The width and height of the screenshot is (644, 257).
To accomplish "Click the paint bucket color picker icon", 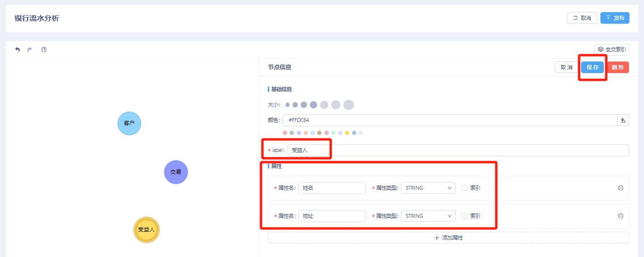I will [623, 120].
